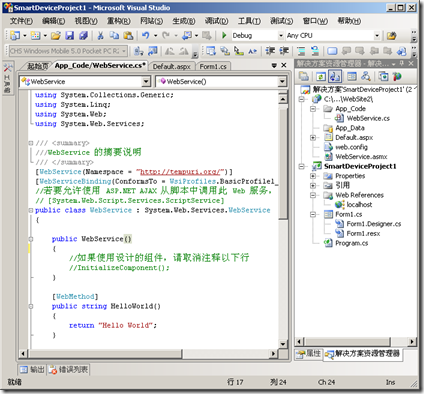Click the Paste icon in the toolbar
The height and width of the screenshot is (394, 424).
click(x=128, y=35)
